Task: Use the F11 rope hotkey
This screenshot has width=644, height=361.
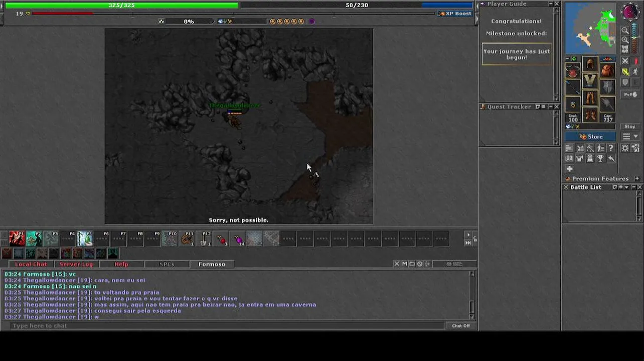Action: point(187,239)
